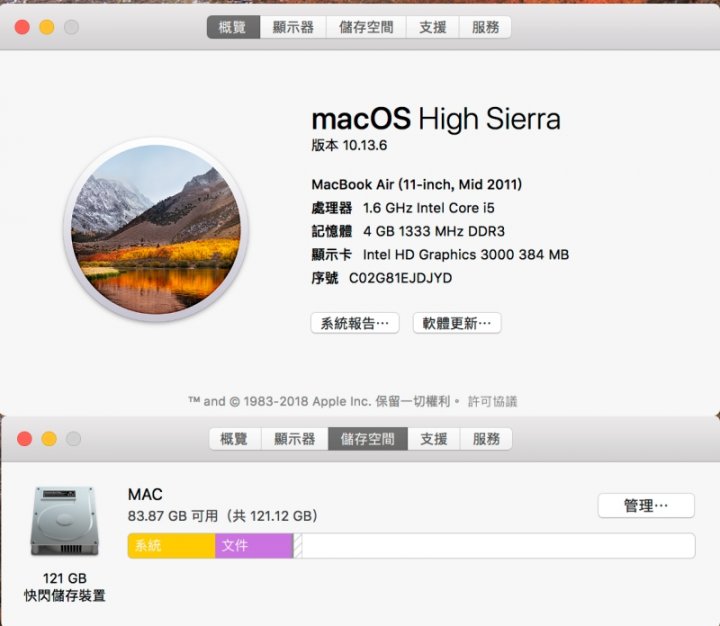
Task: Close the upper About This Mac window
Action: [22, 27]
